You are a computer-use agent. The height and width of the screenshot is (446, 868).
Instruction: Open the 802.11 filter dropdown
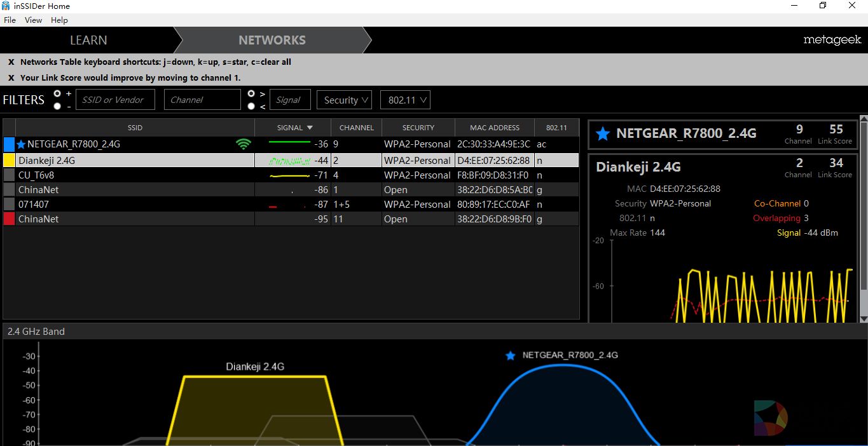click(x=405, y=100)
